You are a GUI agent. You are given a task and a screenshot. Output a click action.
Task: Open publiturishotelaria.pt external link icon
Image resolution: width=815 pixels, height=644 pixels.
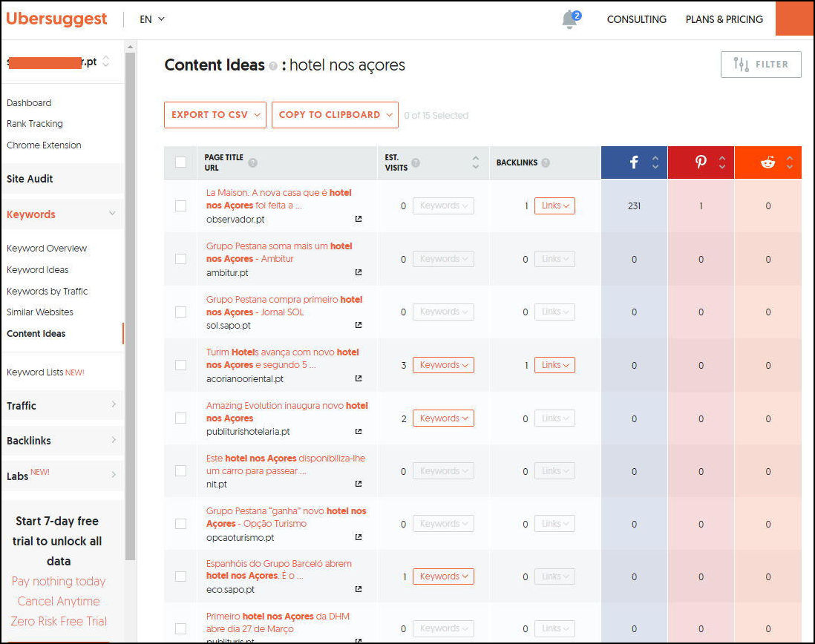pyautogui.click(x=358, y=432)
